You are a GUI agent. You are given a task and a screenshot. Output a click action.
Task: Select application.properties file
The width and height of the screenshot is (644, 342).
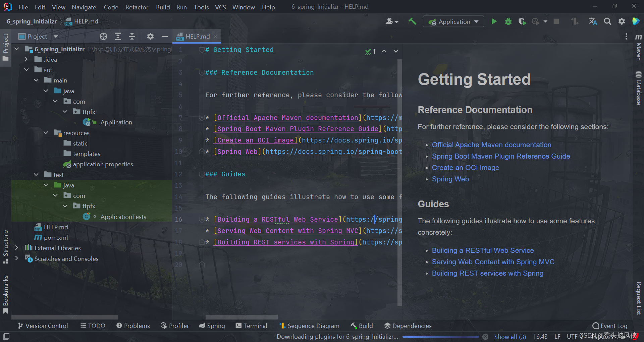coord(103,164)
